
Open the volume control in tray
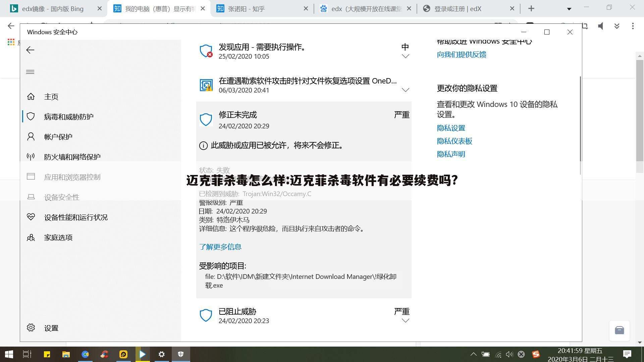pos(509,354)
